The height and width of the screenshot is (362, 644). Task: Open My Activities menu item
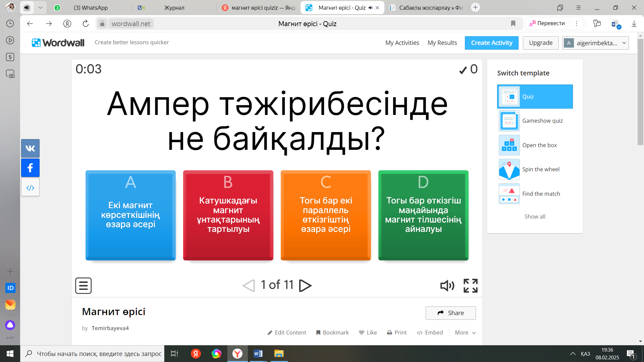point(402,43)
